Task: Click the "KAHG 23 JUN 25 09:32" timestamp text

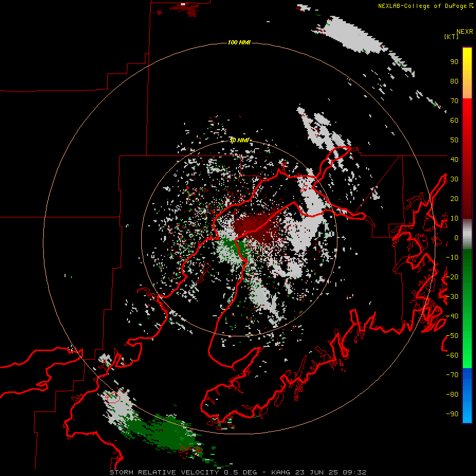Action: 319,472
